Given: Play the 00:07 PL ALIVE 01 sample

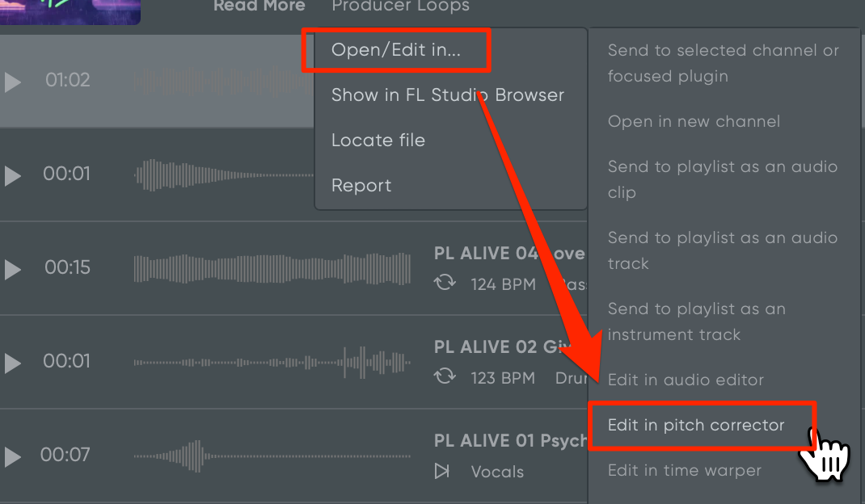Looking at the screenshot, I should pos(13,457).
